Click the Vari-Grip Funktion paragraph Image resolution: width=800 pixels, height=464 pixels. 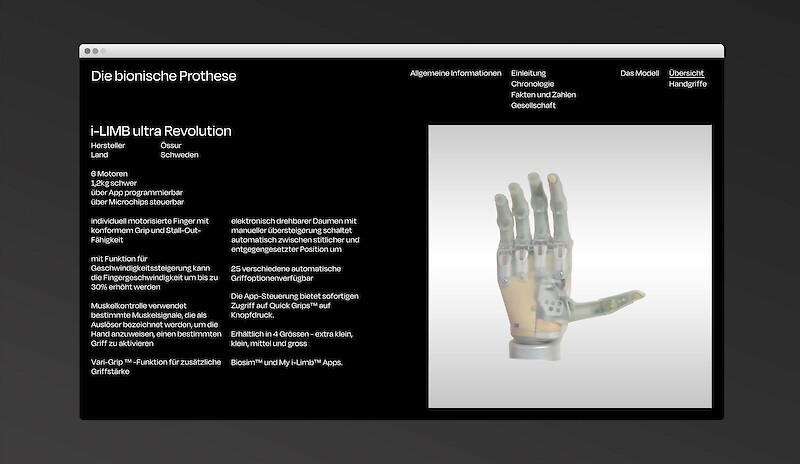point(156,367)
